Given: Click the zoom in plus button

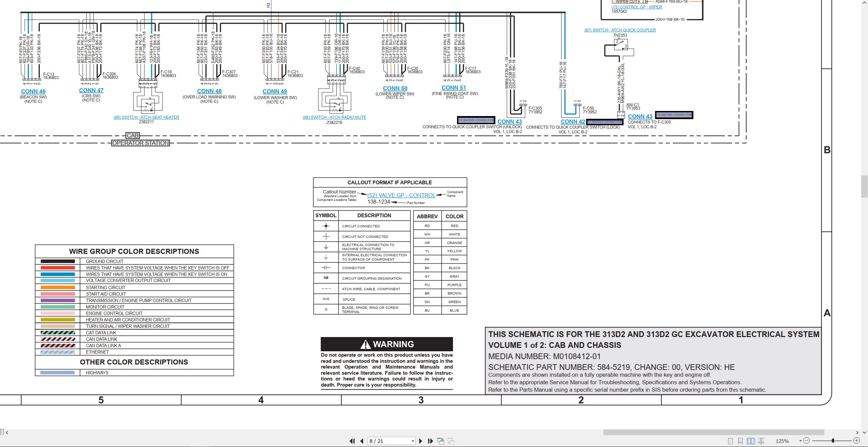Looking at the screenshot, I should coord(857,441).
